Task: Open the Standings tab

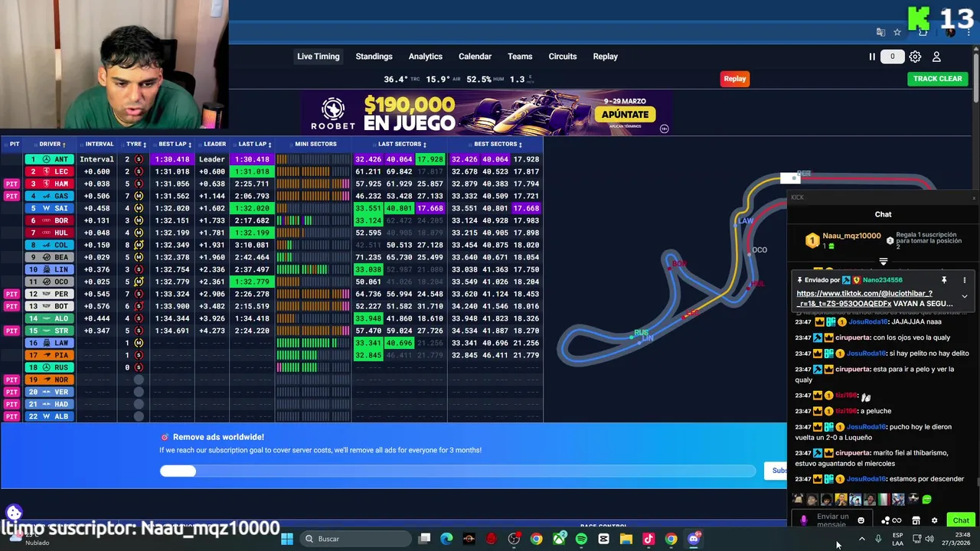Action: tap(374, 57)
